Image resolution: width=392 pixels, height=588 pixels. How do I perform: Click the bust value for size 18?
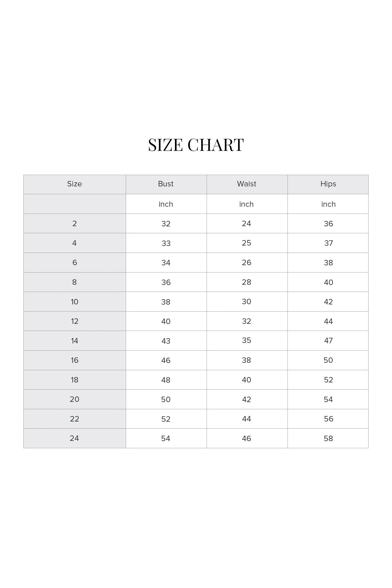coord(166,380)
